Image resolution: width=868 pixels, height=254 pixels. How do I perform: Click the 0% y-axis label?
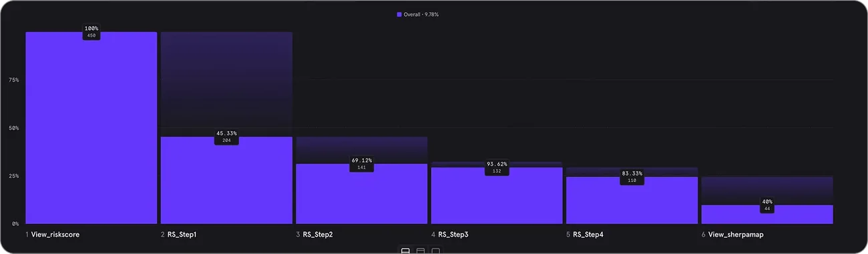point(15,224)
